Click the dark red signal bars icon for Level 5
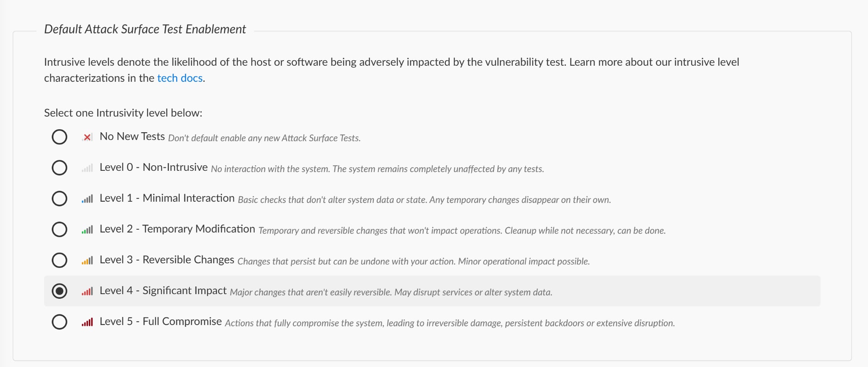The height and width of the screenshot is (367, 868). pos(87,323)
